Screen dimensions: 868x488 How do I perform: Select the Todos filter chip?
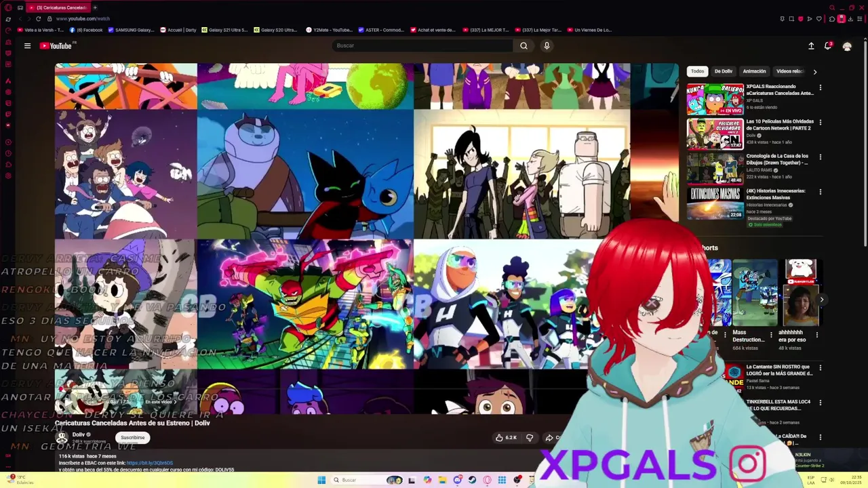[x=698, y=71]
